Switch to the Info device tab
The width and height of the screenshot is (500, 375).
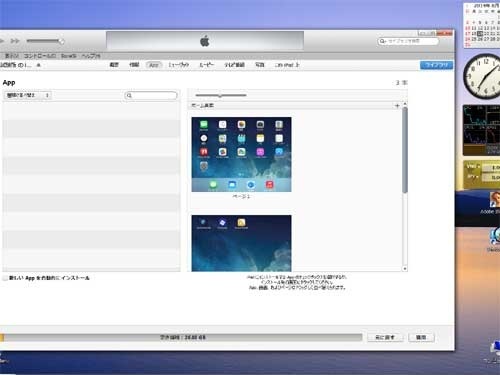click(134, 65)
